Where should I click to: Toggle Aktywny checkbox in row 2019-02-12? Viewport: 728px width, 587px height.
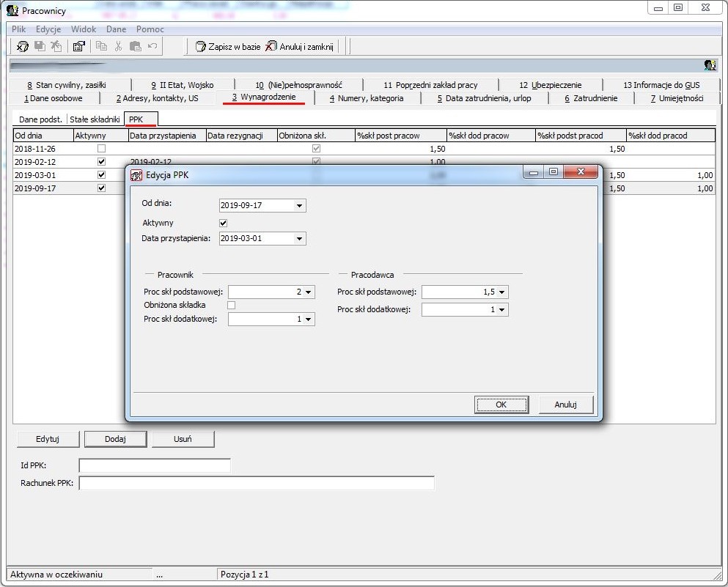[101, 161]
